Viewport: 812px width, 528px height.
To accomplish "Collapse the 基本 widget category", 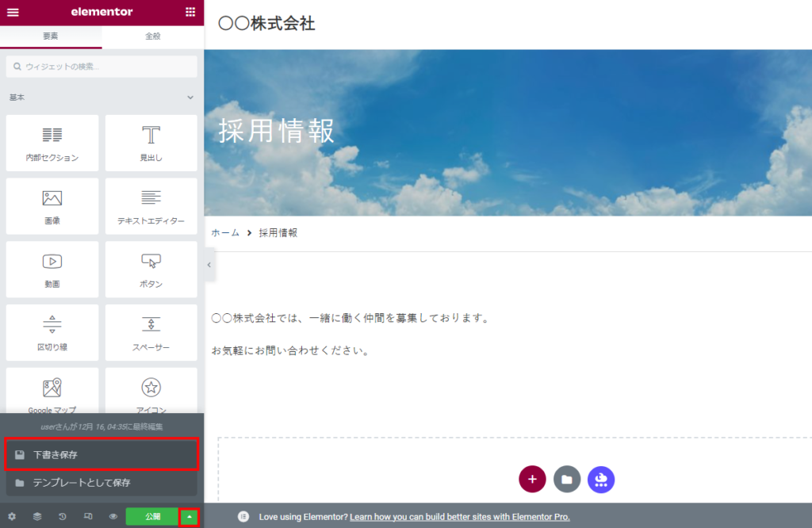I will [190, 98].
